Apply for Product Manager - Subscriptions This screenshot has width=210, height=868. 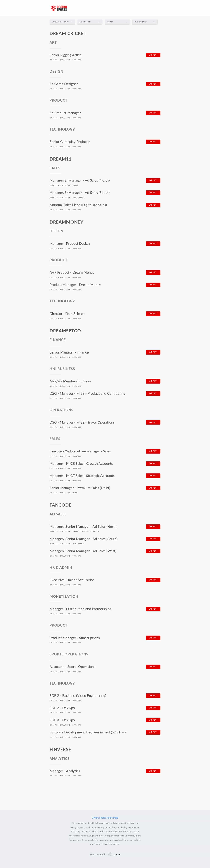[x=153, y=638]
